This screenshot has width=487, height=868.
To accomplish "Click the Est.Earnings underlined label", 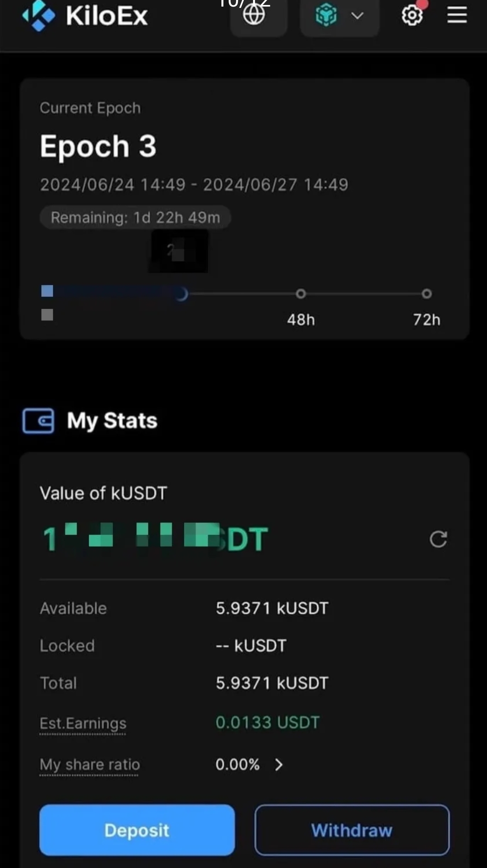I will coord(83,723).
